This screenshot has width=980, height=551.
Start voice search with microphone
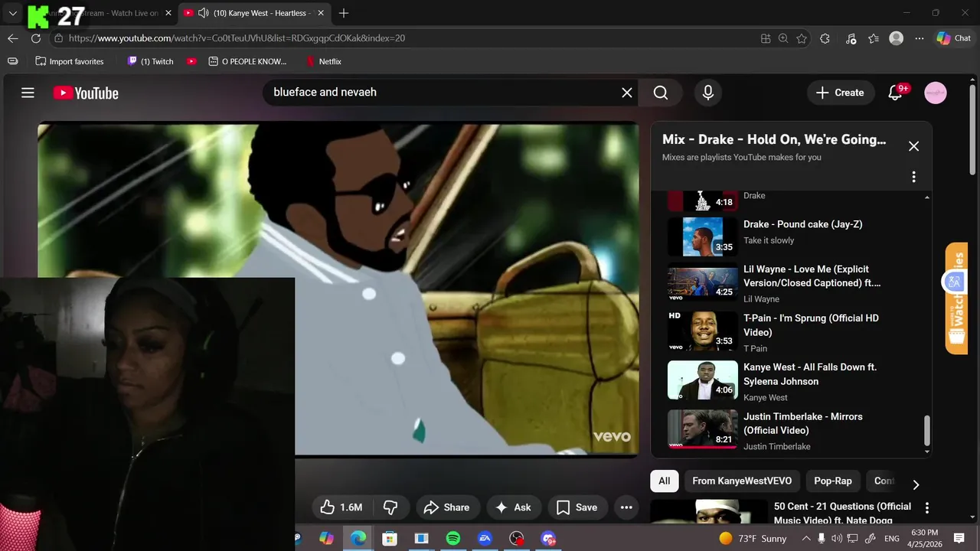pos(708,93)
